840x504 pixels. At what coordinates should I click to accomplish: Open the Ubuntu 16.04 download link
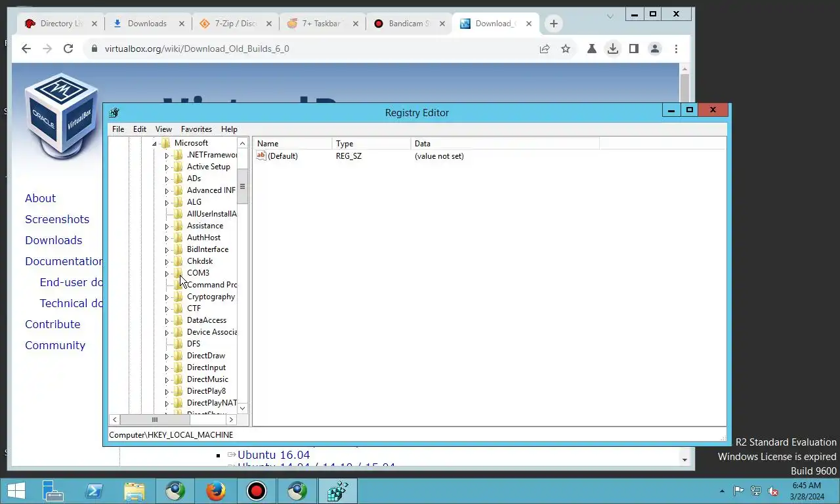(x=274, y=455)
